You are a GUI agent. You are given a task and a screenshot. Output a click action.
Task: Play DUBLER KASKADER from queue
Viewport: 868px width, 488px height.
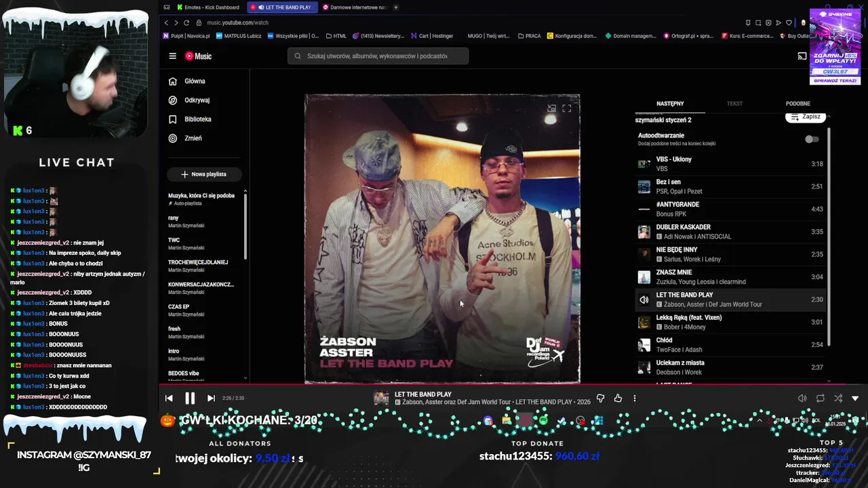pos(730,232)
